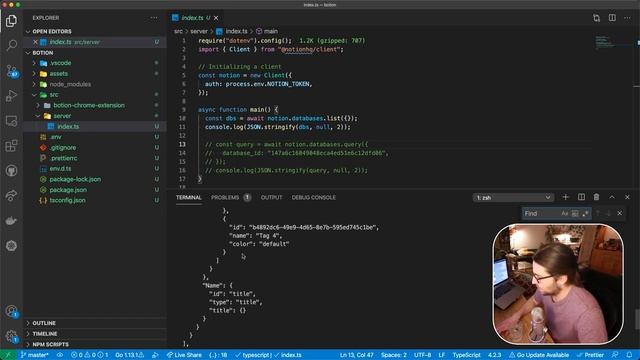The height and width of the screenshot is (360, 640).
Task: Open package.json file
Action: (x=95, y=190)
